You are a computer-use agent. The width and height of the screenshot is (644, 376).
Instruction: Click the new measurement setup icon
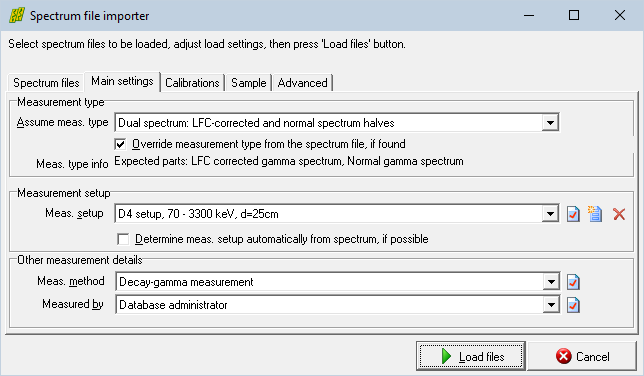click(x=595, y=214)
